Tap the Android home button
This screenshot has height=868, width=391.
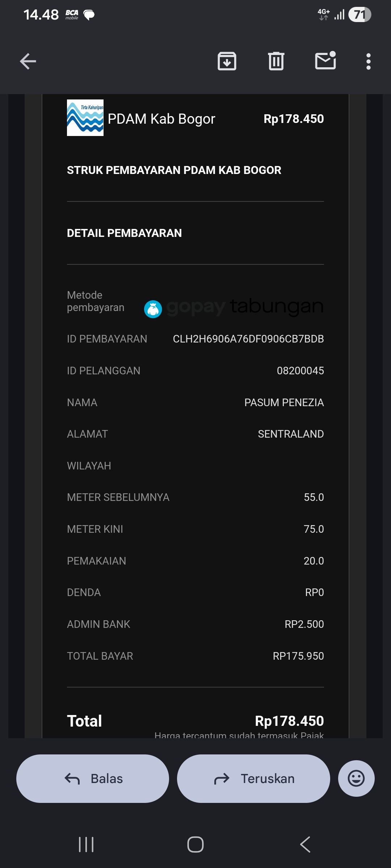(195, 844)
